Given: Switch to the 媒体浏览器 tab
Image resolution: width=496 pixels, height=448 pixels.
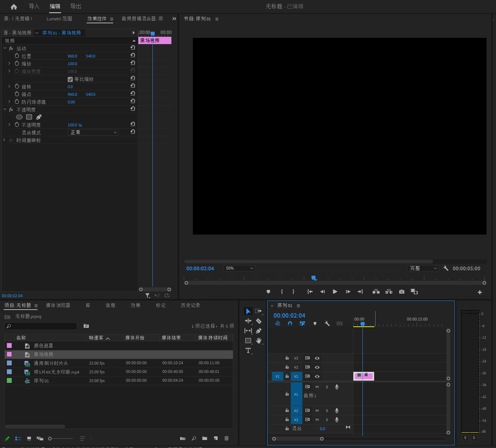Looking at the screenshot, I should click(x=58, y=305).
